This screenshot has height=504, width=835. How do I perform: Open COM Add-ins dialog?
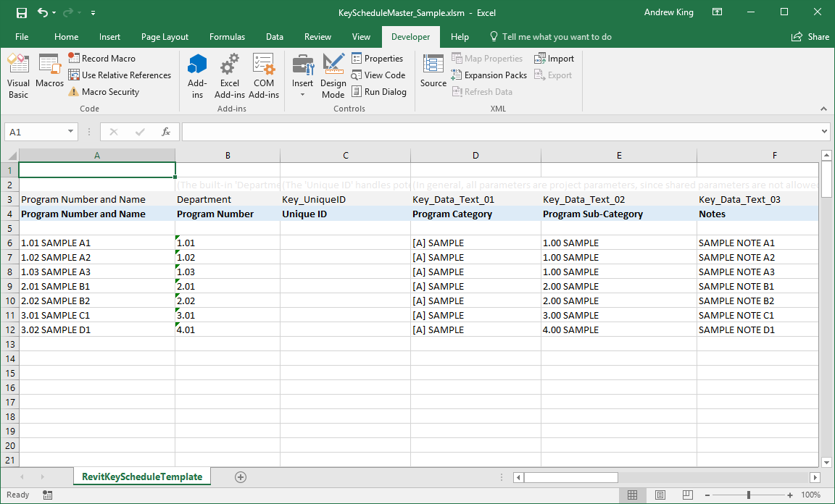pyautogui.click(x=264, y=76)
